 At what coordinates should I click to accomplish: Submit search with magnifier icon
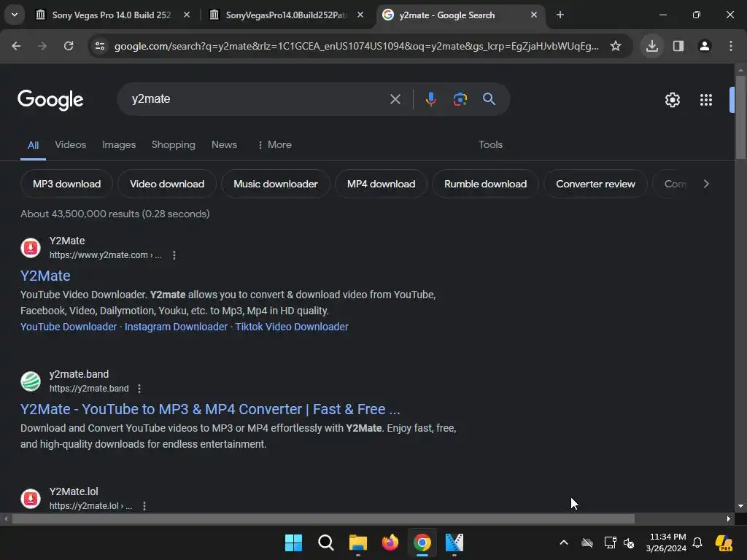489,99
